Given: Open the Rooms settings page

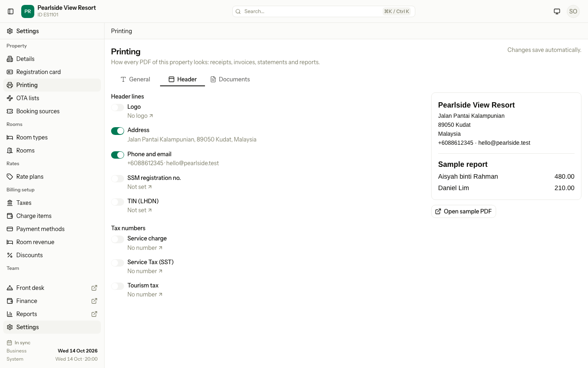Looking at the screenshot, I should click(52, 150).
